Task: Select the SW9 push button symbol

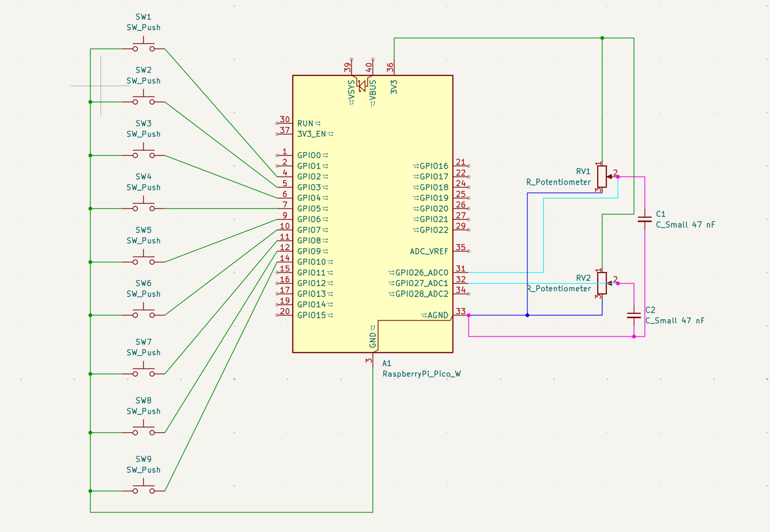Action: pyautogui.click(x=143, y=488)
